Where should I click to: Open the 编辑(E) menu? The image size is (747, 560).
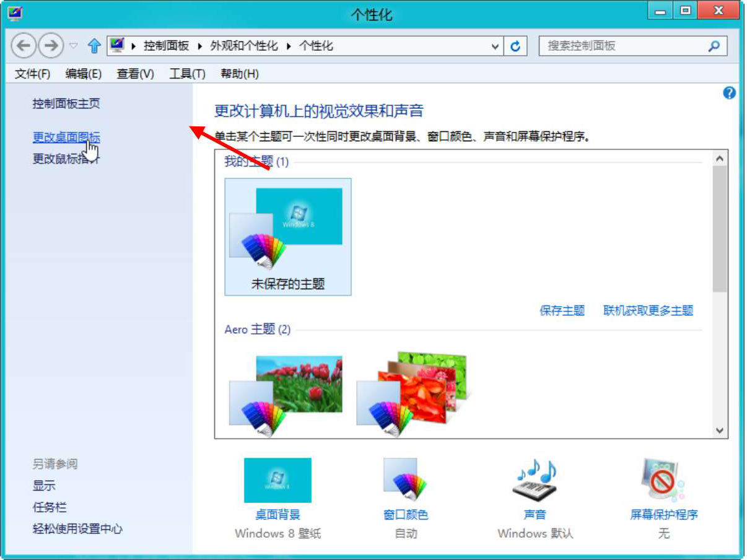83,74
